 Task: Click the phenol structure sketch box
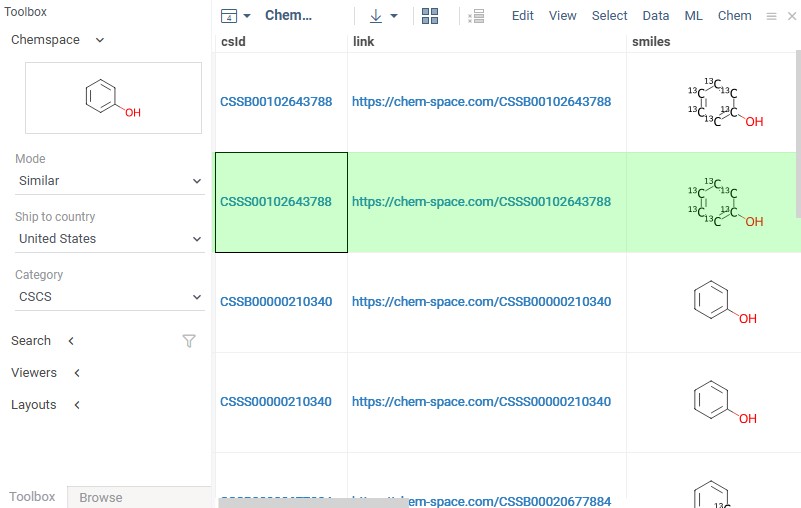(113, 98)
